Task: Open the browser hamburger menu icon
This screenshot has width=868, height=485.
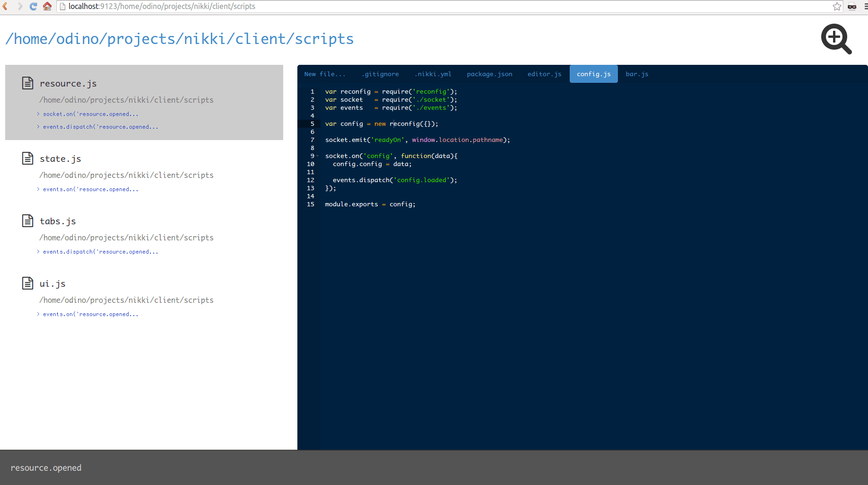Action: 865,7
